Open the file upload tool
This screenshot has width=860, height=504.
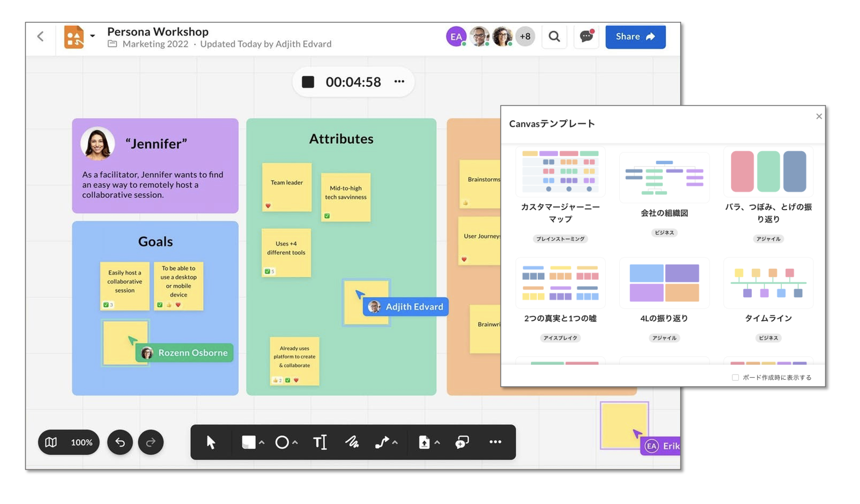tap(423, 442)
